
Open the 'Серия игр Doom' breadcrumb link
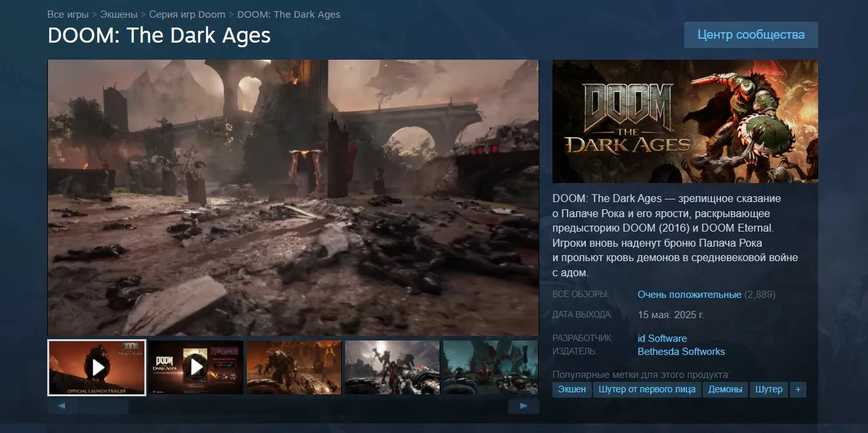click(187, 14)
